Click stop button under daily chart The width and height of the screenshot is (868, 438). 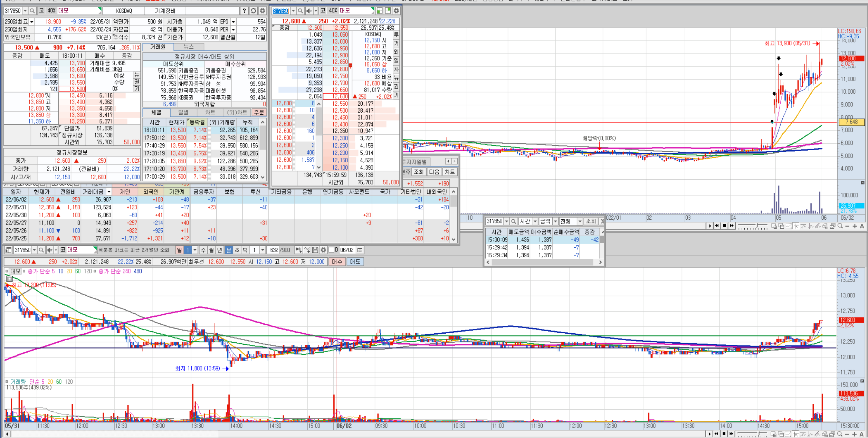[724, 226]
